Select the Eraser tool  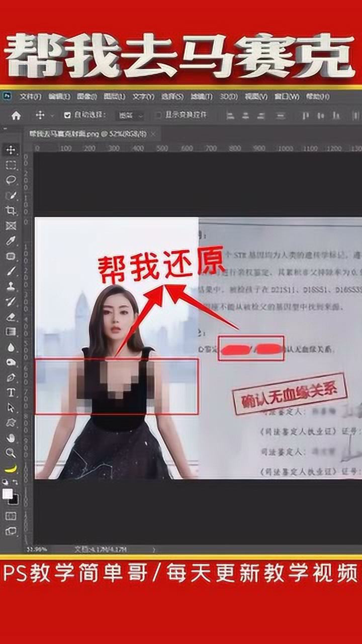11,316
